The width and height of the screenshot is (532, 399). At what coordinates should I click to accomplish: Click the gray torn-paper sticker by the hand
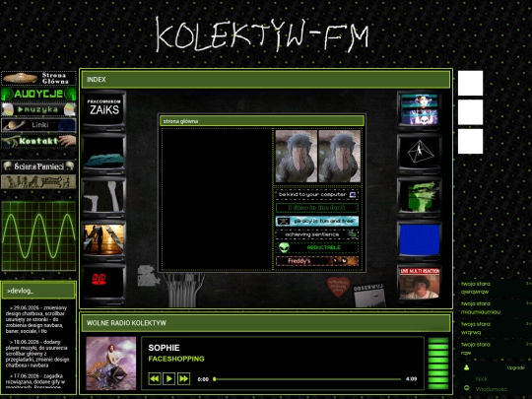[148, 276]
